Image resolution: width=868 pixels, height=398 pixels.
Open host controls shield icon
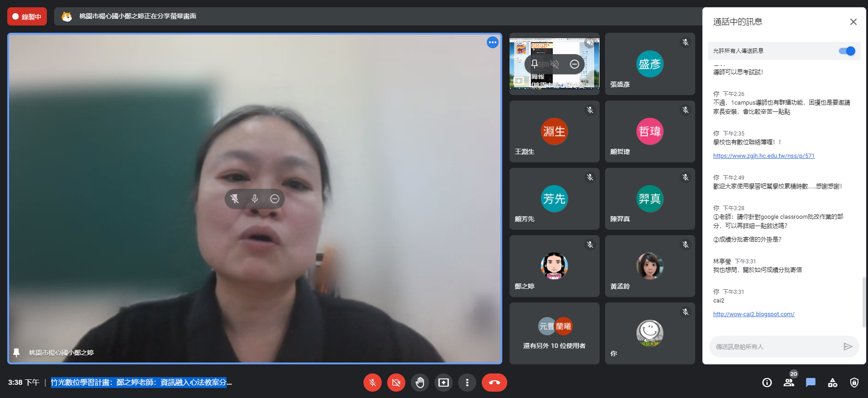coord(854,383)
